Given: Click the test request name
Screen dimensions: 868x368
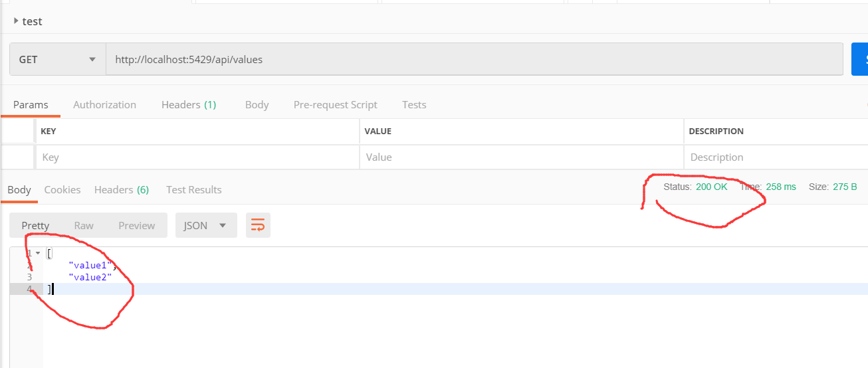Looking at the screenshot, I should [x=32, y=21].
